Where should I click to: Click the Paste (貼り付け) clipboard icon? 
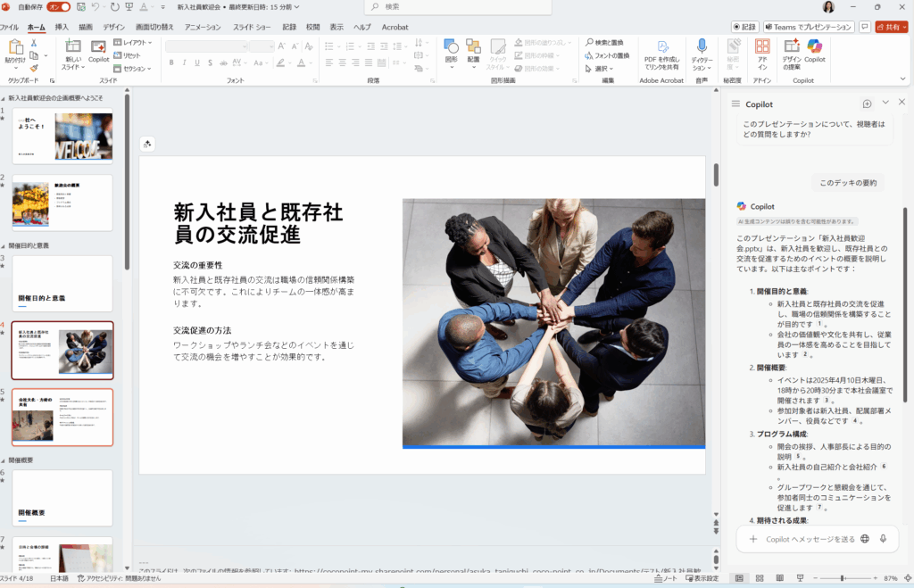point(15,50)
